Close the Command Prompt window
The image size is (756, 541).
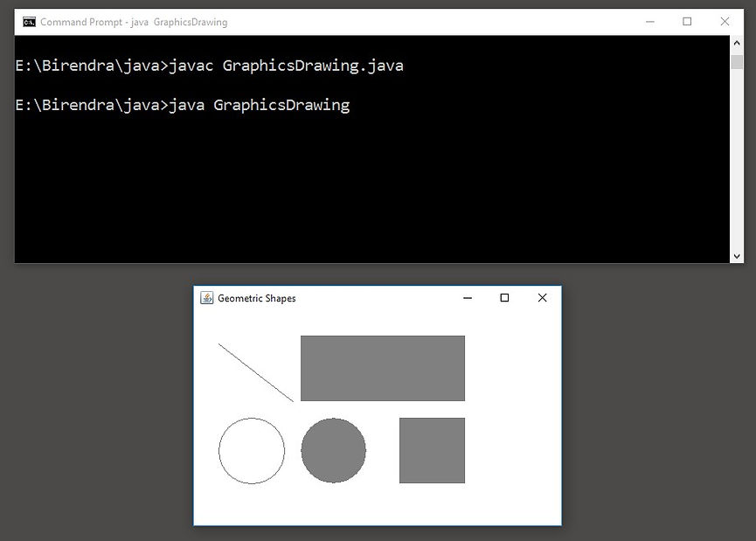click(x=725, y=22)
